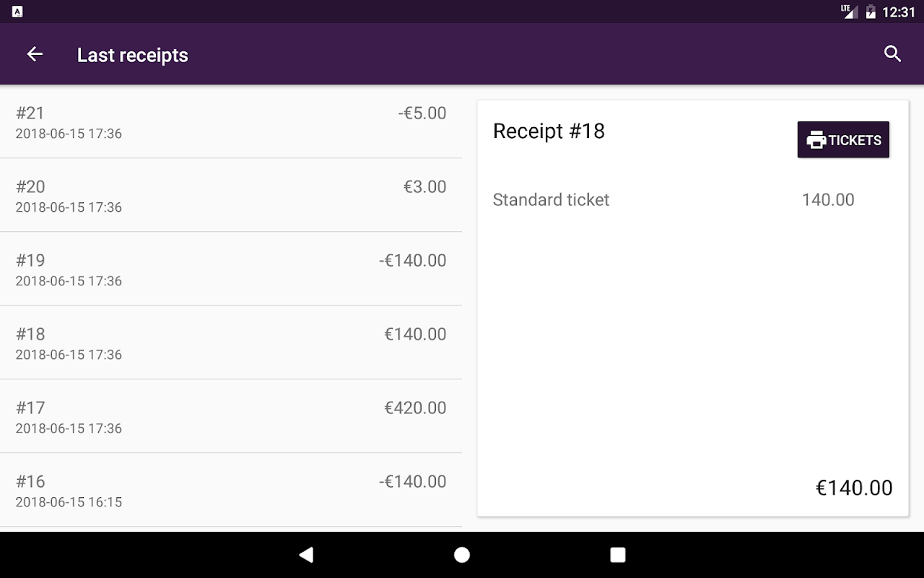Tap the Standard ticket line item
This screenshot has width=924, height=578.
point(551,200)
